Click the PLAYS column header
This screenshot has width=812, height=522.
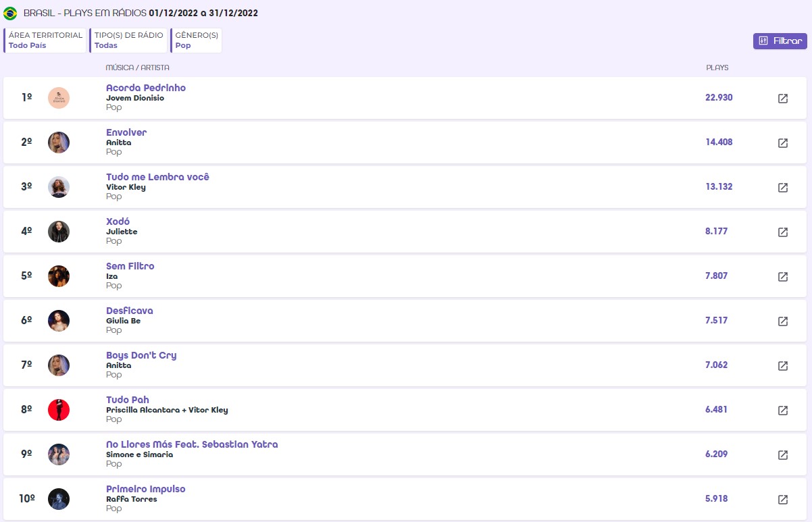[x=717, y=68]
